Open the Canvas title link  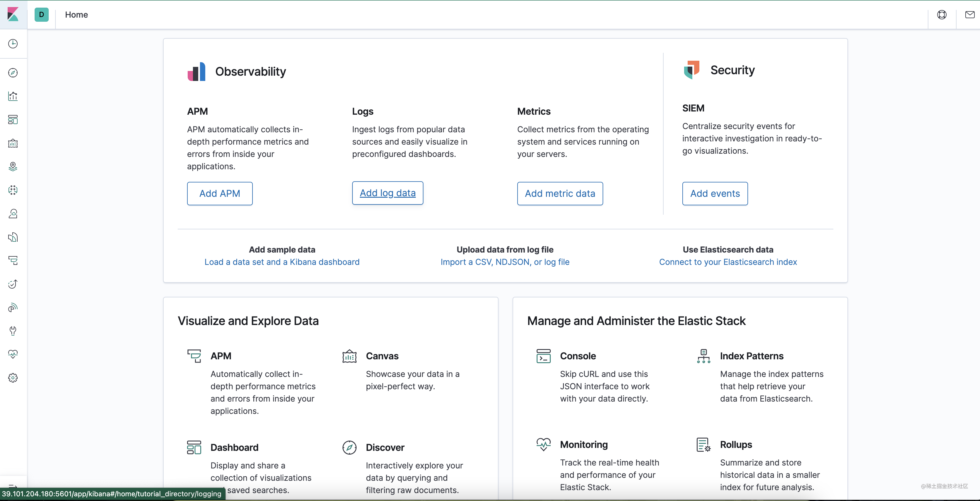382,356
